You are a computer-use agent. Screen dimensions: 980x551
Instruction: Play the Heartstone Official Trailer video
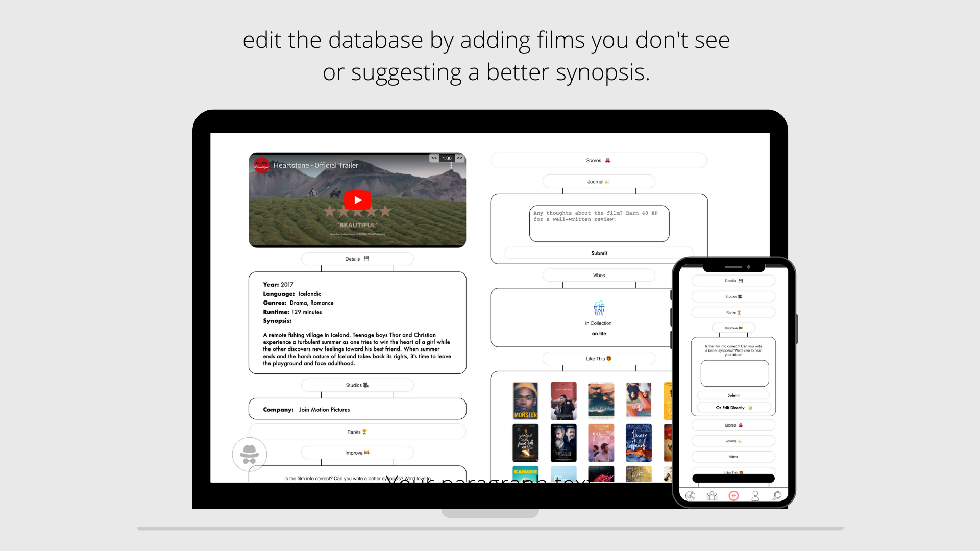pyautogui.click(x=357, y=200)
